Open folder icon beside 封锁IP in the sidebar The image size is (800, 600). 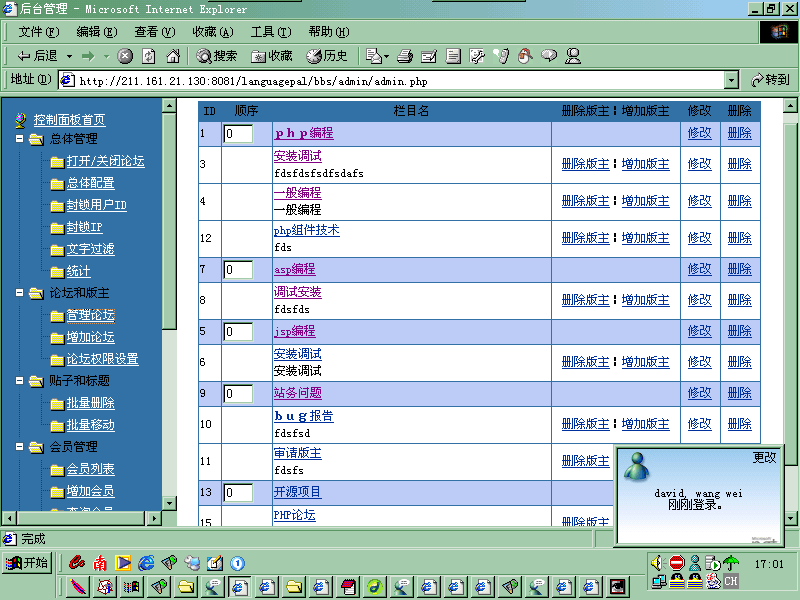[57, 228]
